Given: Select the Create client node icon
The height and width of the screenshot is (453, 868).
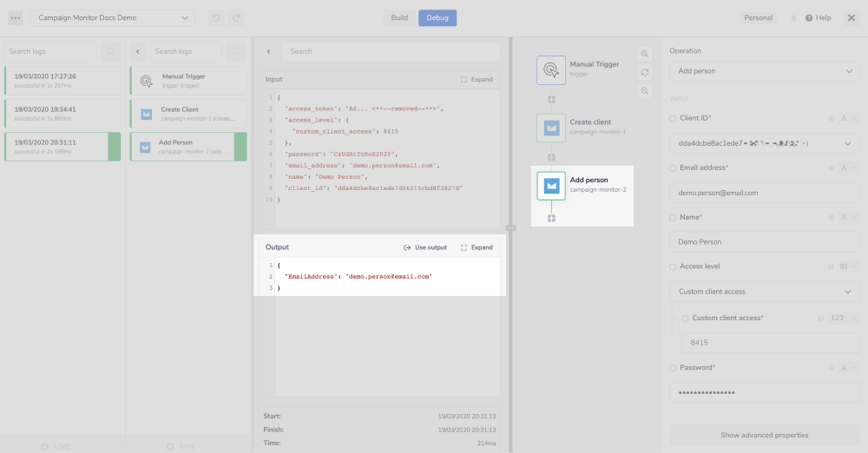Looking at the screenshot, I should pyautogui.click(x=551, y=128).
